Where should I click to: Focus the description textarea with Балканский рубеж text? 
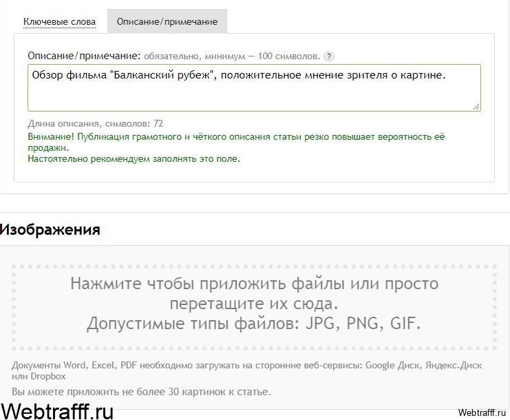pyautogui.click(x=254, y=88)
